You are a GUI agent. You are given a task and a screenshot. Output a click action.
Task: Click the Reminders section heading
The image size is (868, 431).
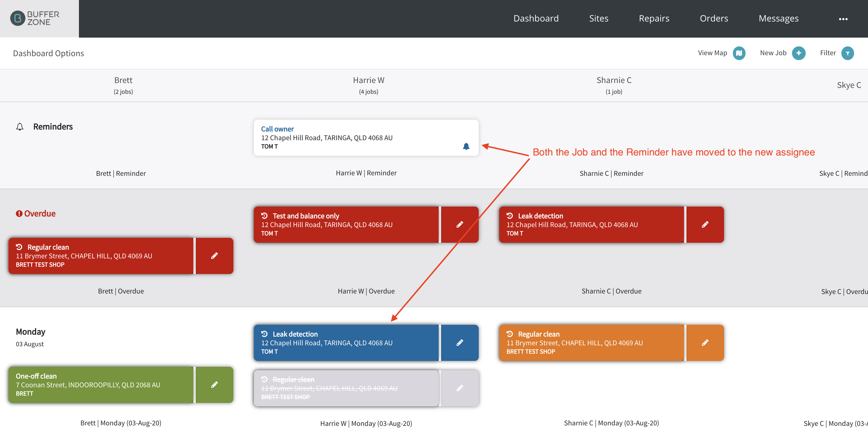[53, 126]
